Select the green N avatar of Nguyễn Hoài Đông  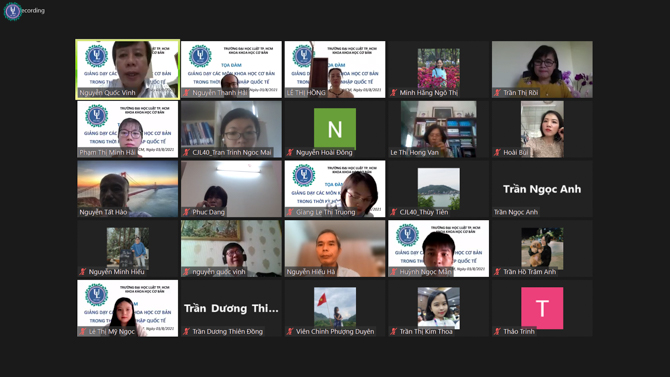point(335,128)
